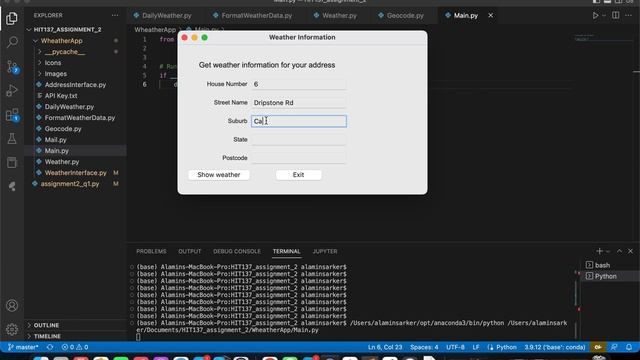Image resolution: width=640 pixels, height=360 pixels.
Task: Open the Accounts icon in activity bar
Action: pyautogui.click(x=12, y=305)
